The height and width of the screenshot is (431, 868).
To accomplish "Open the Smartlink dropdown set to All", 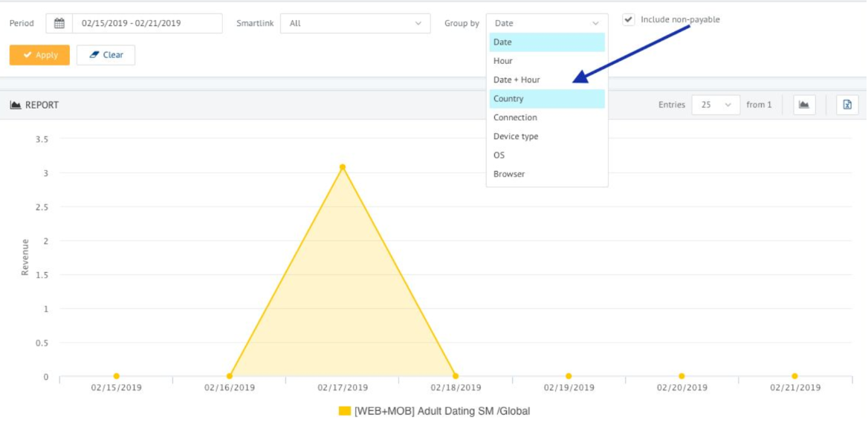I will (355, 23).
